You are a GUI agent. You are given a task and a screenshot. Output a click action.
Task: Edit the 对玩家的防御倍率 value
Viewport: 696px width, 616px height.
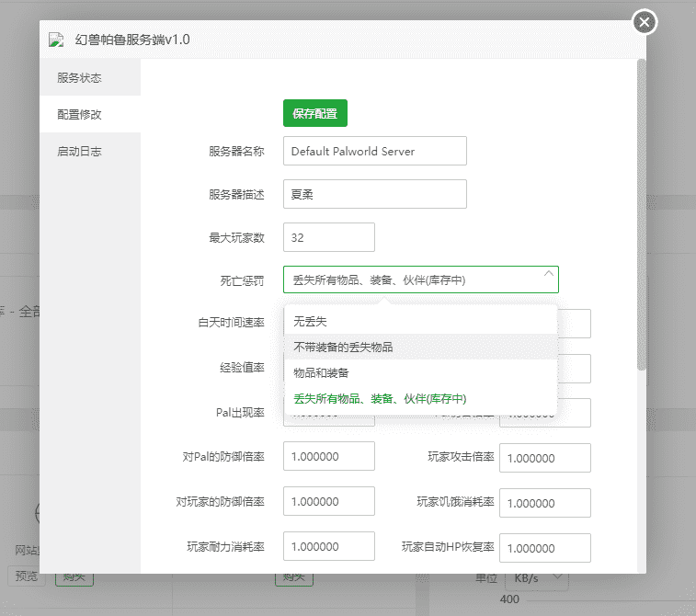coord(329,501)
